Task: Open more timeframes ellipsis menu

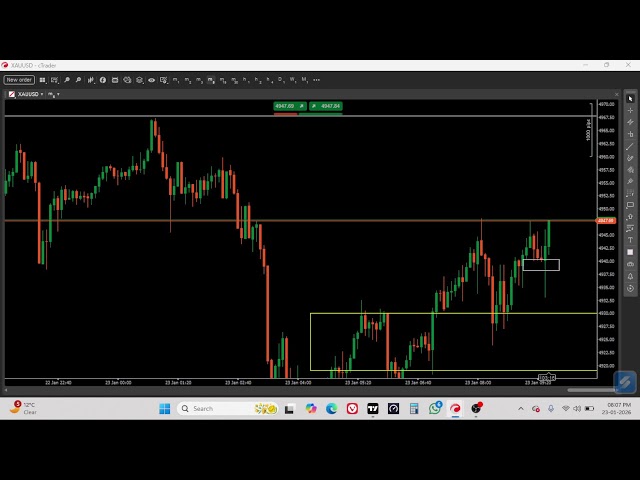Action: pos(316,80)
